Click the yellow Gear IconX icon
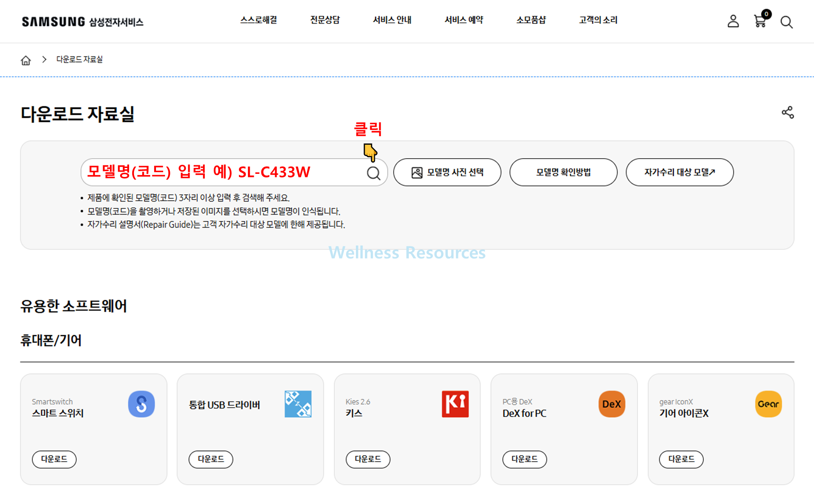814x504 pixels. [768, 404]
